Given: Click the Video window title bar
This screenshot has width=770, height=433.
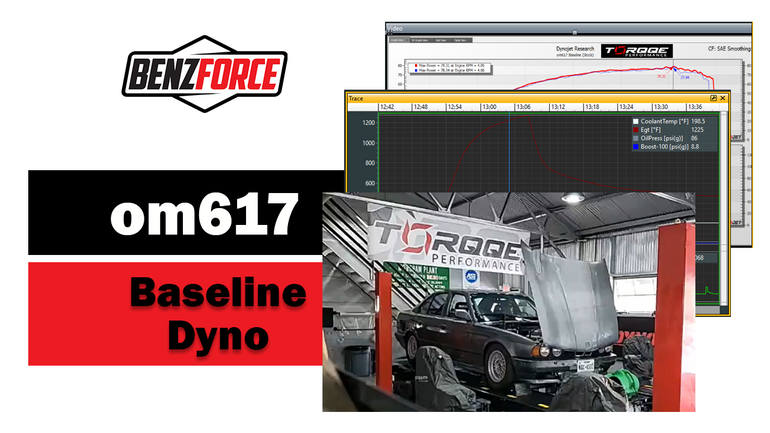Looking at the screenshot, I should [569, 28].
